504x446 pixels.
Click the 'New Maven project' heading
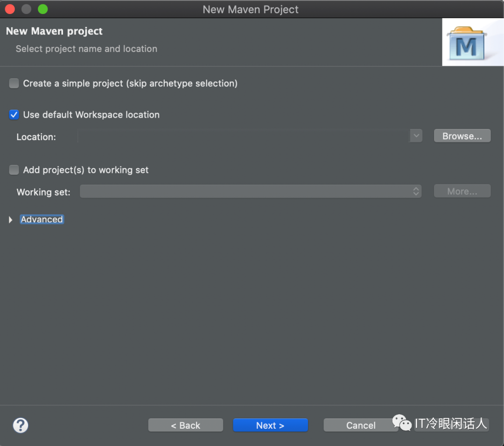[x=54, y=31]
